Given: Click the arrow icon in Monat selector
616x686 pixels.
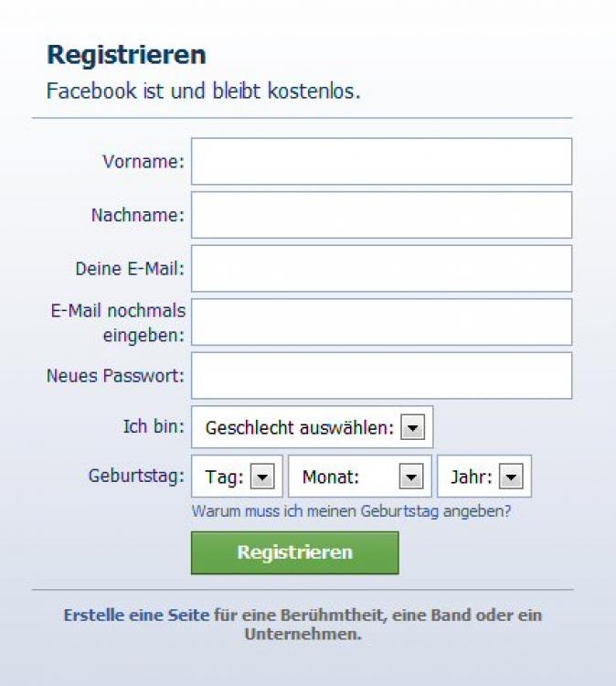Looking at the screenshot, I should pos(411,477).
